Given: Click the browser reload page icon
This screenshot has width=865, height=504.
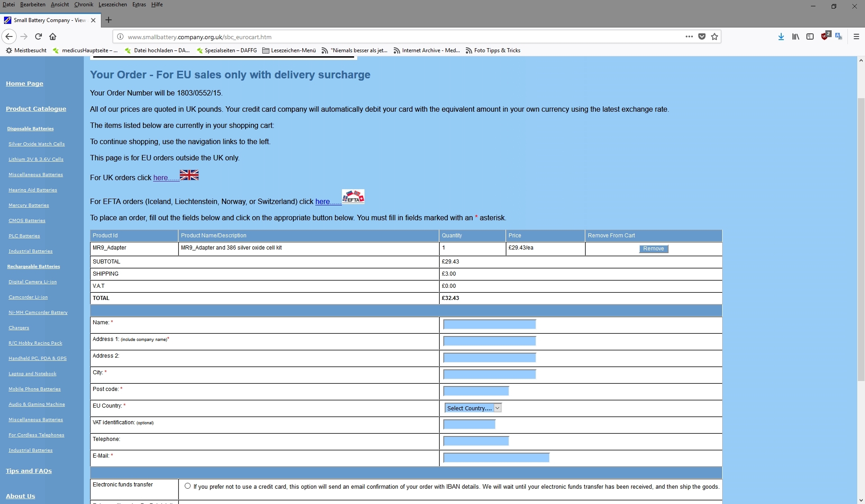Looking at the screenshot, I should 38,36.
